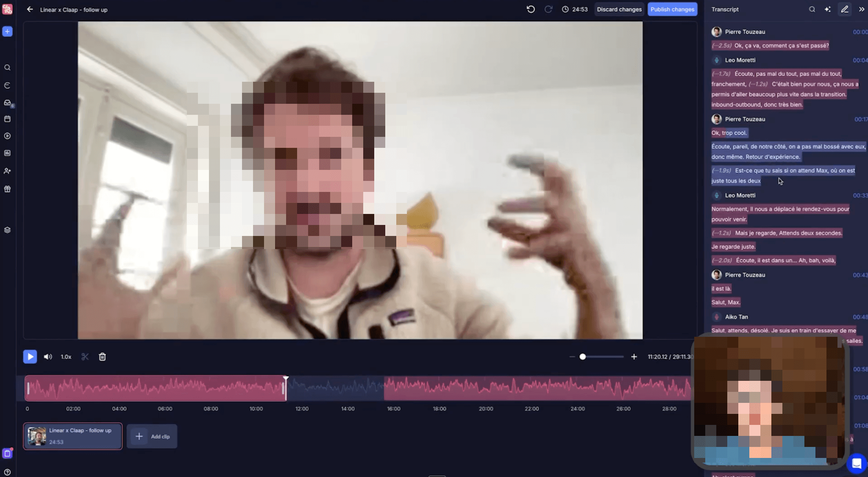Open search in the left sidebar

(x=7, y=67)
